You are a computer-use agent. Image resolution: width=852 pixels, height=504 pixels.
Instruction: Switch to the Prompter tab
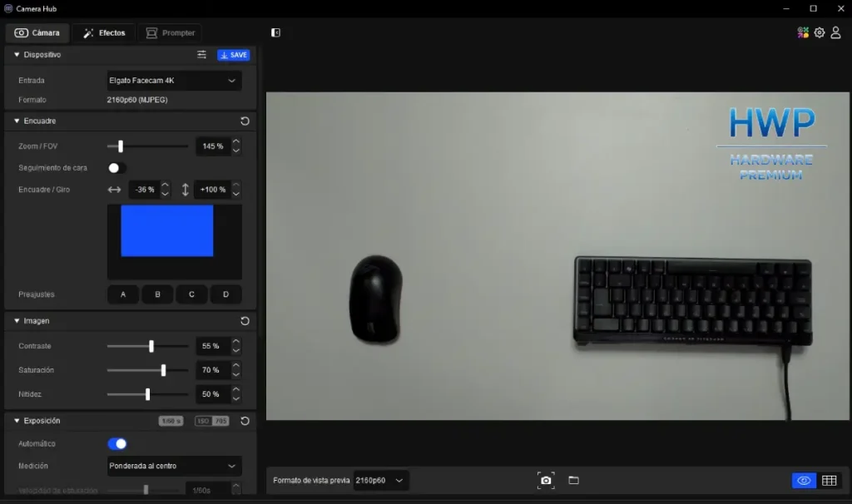pos(170,33)
